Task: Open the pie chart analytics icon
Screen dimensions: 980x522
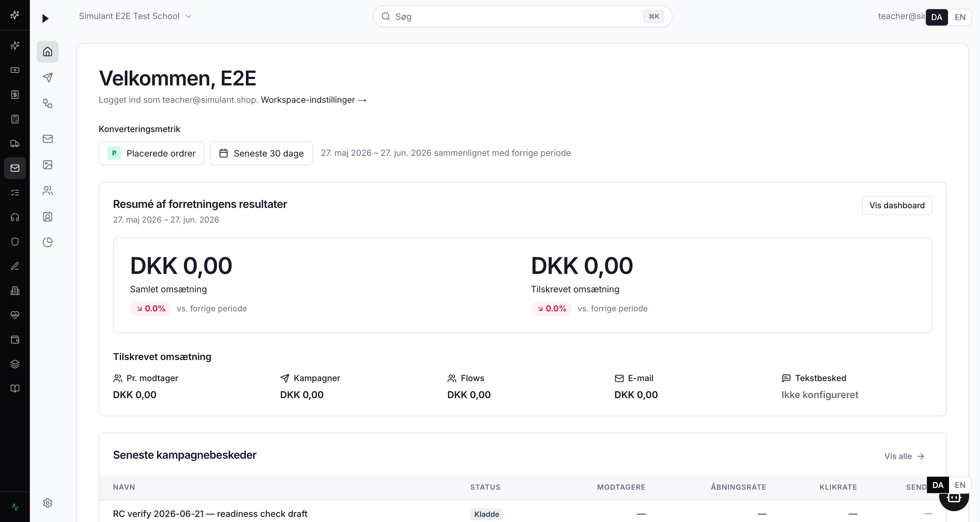Action: pyautogui.click(x=48, y=242)
